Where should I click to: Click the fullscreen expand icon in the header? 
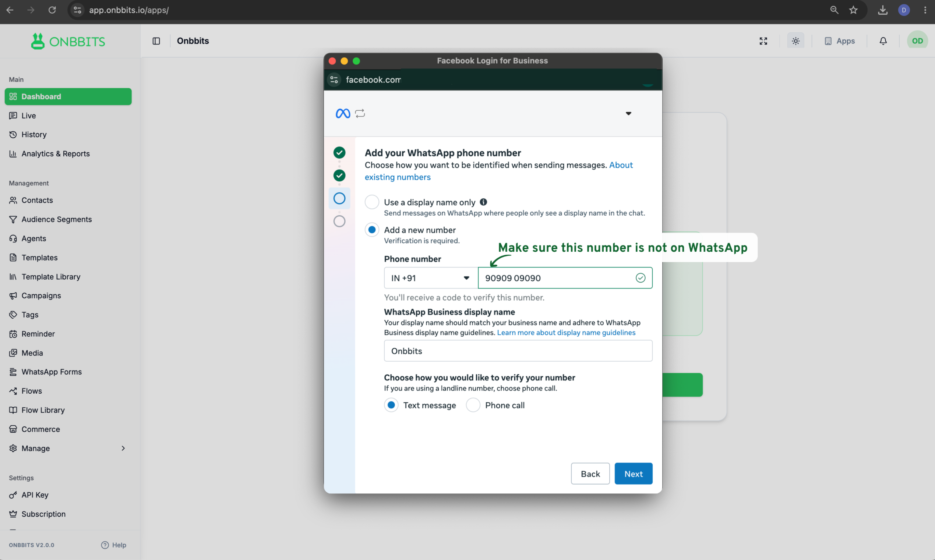tap(763, 41)
